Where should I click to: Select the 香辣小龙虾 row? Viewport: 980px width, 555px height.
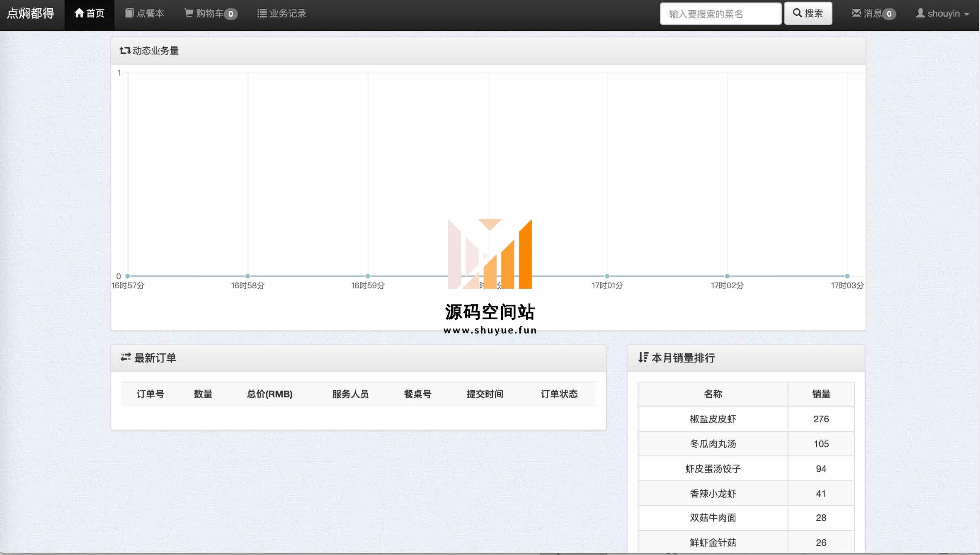click(x=746, y=494)
